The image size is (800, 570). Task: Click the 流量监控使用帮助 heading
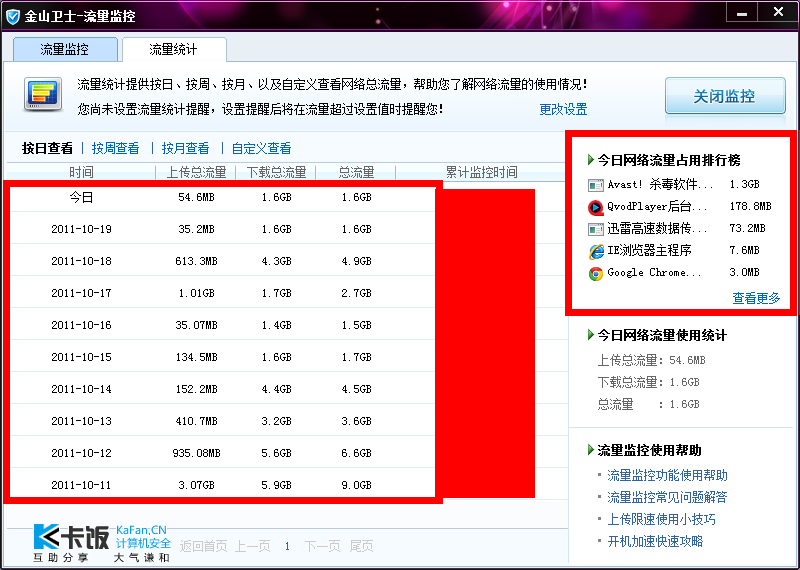[x=649, y=450]
